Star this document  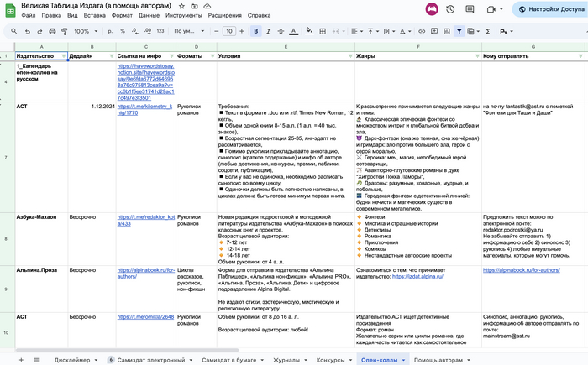click(x=181, y=6)
